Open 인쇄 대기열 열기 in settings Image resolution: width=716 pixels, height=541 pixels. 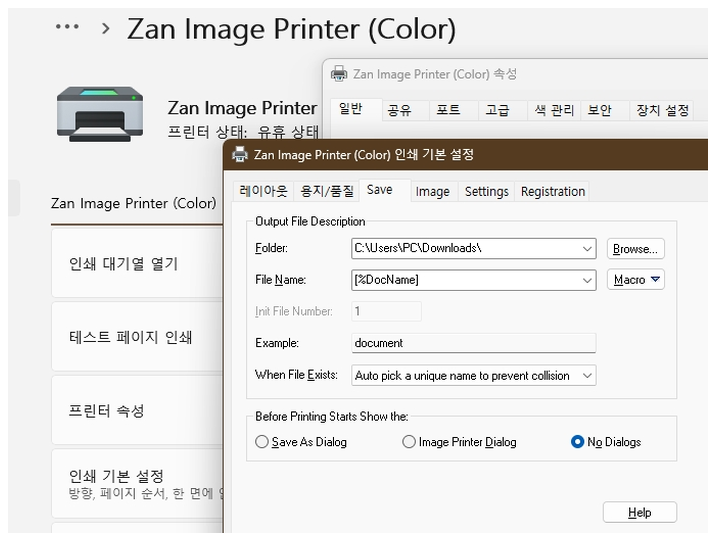tap(137, 263)
